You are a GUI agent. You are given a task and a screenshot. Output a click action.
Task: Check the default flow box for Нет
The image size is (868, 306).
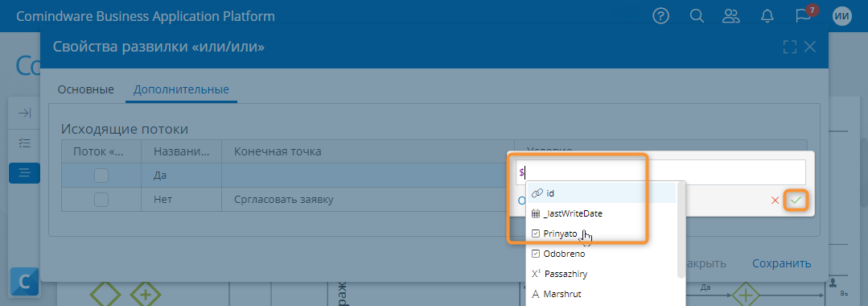point(101,199)
